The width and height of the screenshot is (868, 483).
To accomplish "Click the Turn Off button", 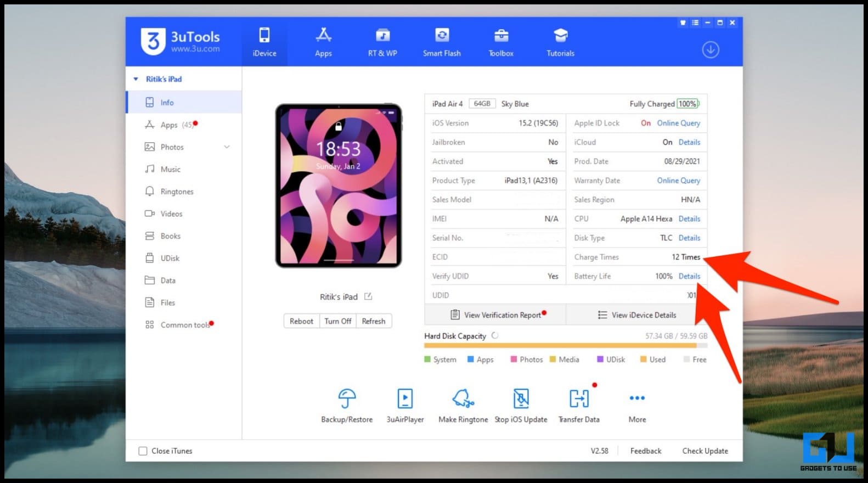I will point(337,321).
